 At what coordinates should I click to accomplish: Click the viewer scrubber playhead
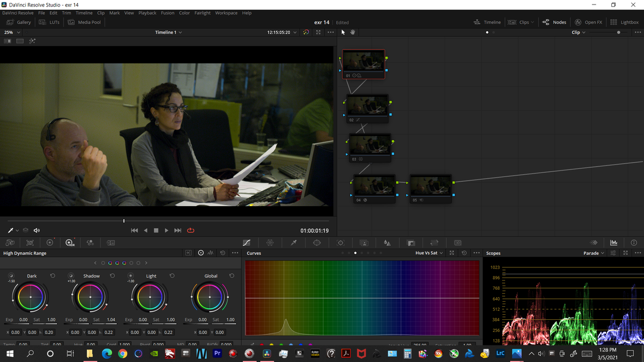coord(124,221)
